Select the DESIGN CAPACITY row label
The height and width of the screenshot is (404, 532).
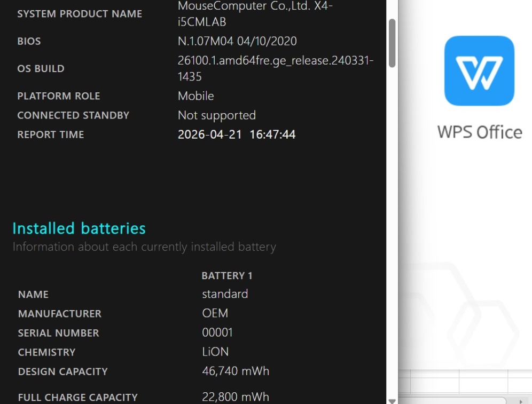tap(63, 372)
